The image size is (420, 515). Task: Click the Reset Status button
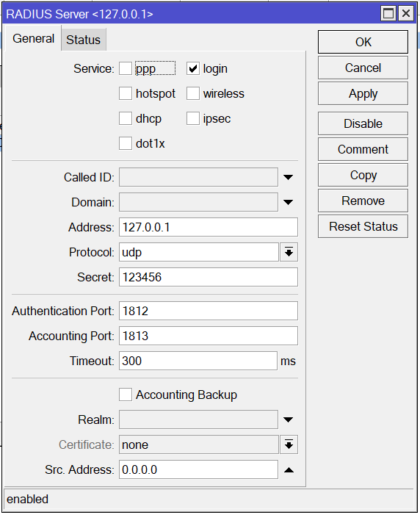click(x=363, y=226)
